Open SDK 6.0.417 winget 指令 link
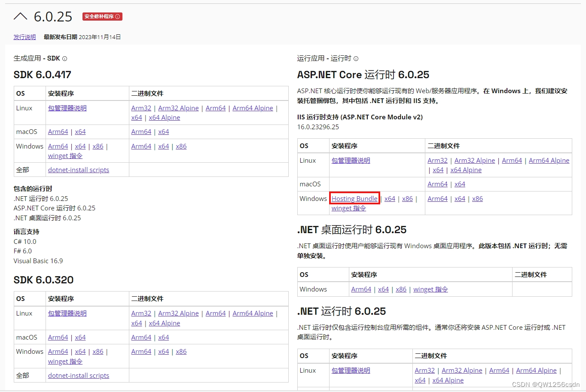 click(65, 156)
